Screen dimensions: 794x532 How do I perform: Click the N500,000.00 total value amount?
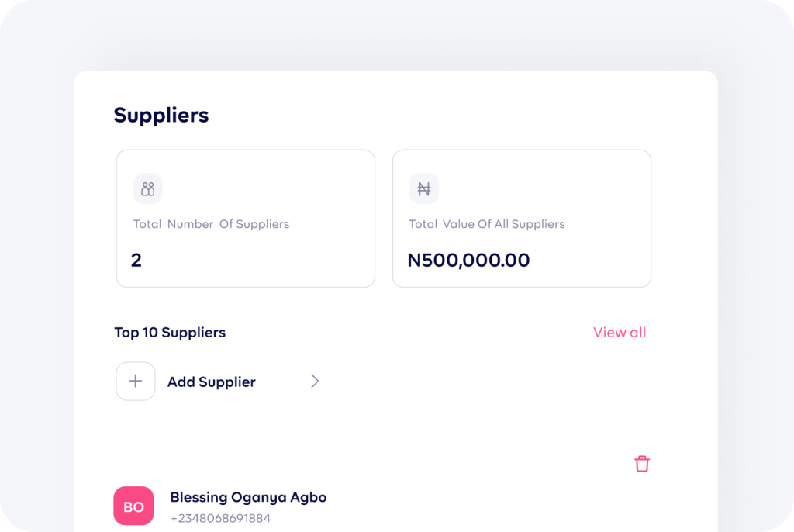coord(468,260)
